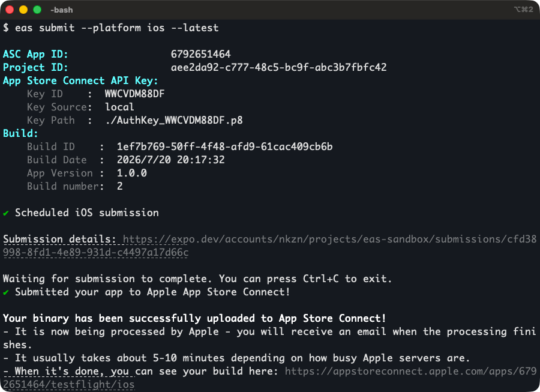Click the Key ID value WWCVDM88DF
Viewport: 540px width, 392px height.
point(134,94)
